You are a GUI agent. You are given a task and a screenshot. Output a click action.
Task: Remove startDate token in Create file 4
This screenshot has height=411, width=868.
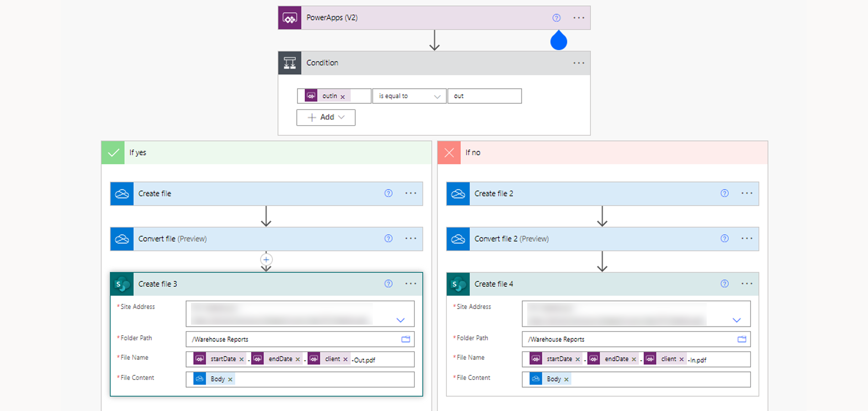(x=578, y=359)
